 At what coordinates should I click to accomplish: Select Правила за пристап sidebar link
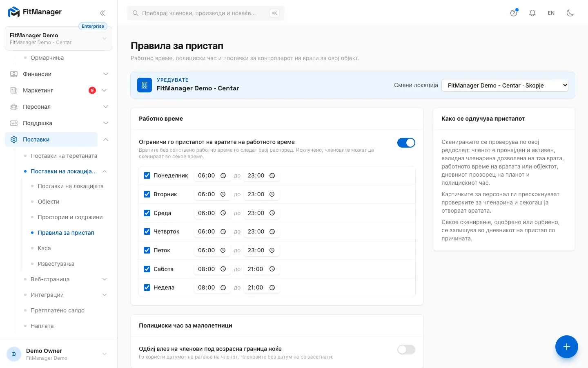pos(66,233)
